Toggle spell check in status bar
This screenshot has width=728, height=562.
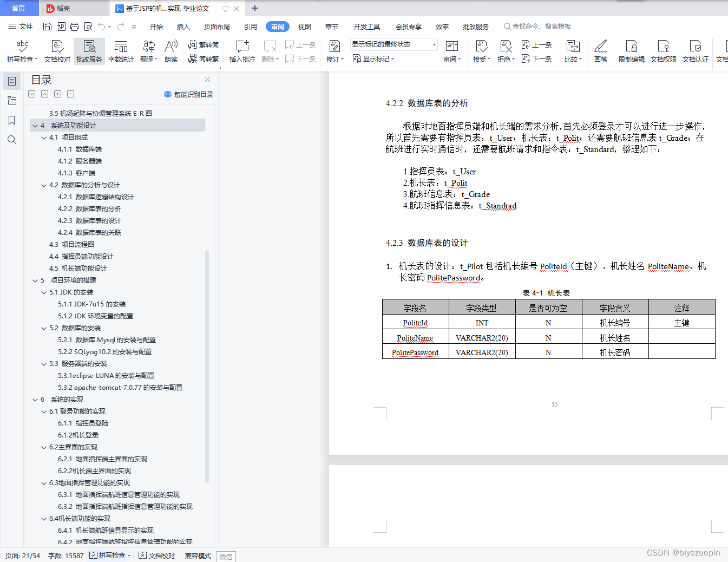point(110,556)
